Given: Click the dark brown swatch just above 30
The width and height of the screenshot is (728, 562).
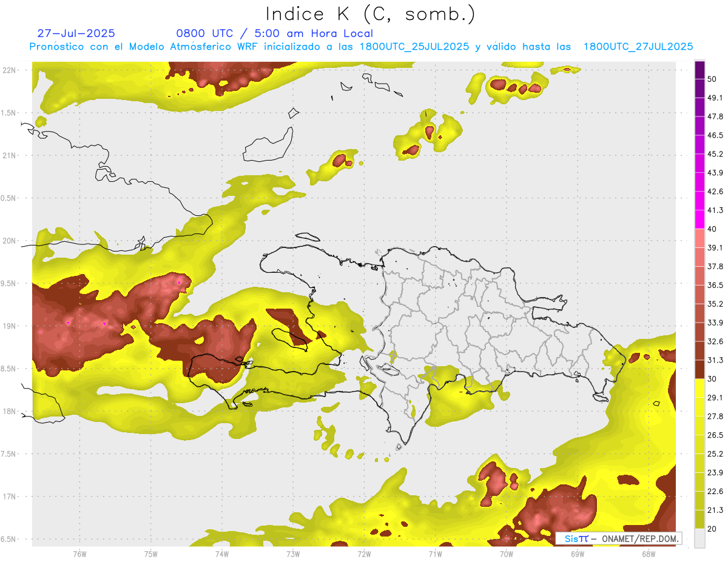Looking at the screenshot, I should (x=699, y=369).
